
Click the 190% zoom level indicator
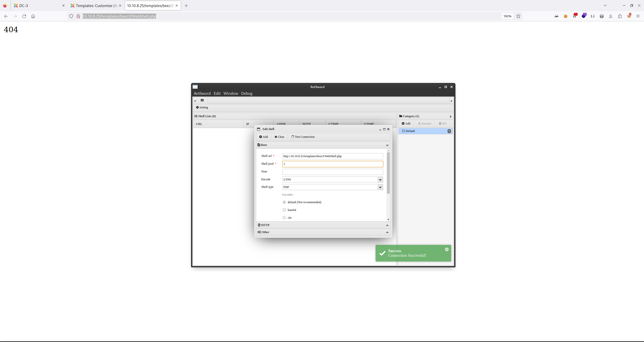pos(507,16)
